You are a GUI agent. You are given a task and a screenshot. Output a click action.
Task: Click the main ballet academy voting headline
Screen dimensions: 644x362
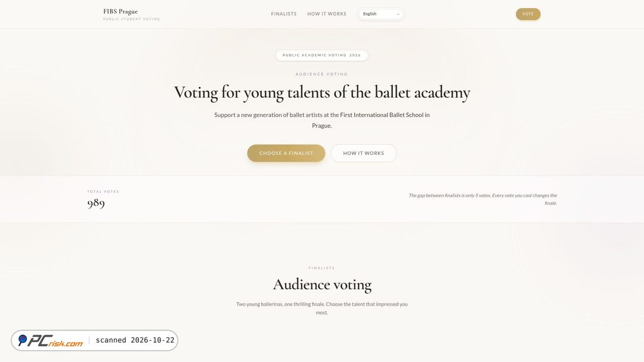point(322,93)
